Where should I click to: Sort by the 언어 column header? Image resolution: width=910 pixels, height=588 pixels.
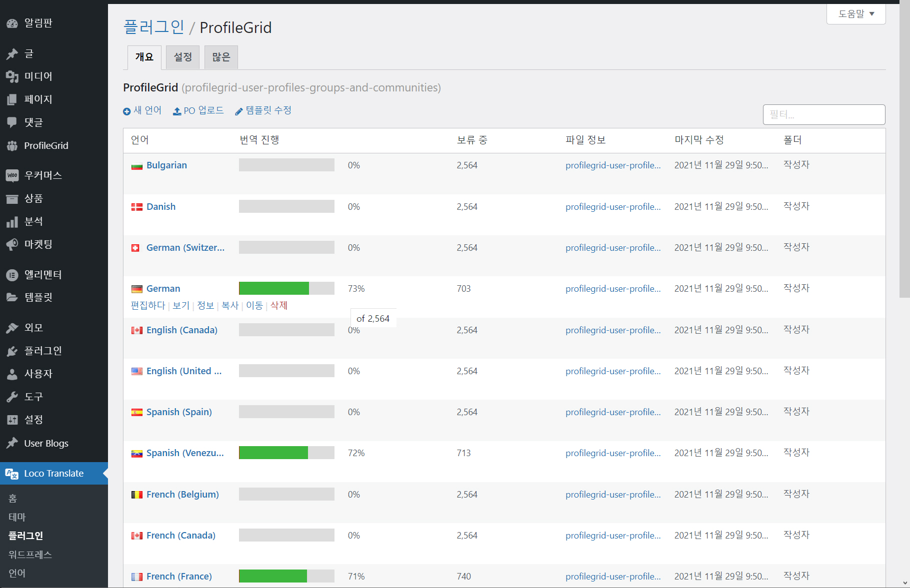point(140,140)
